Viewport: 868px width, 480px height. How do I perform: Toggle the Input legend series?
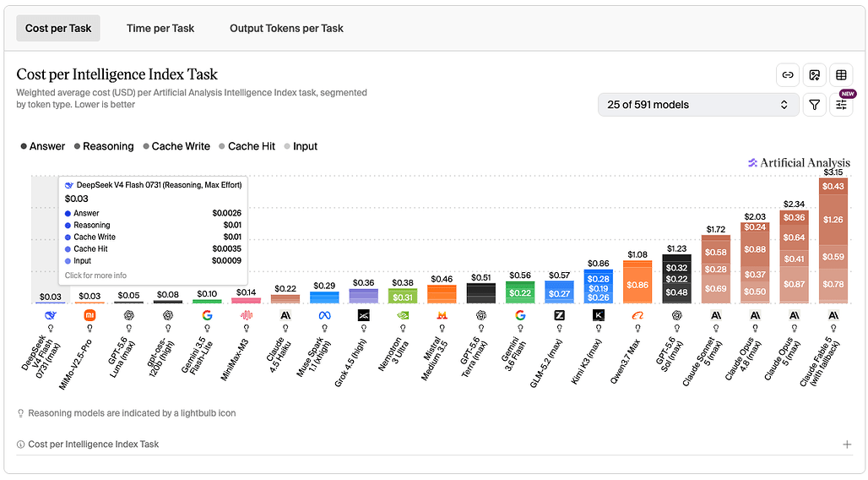tap(301, 146)
